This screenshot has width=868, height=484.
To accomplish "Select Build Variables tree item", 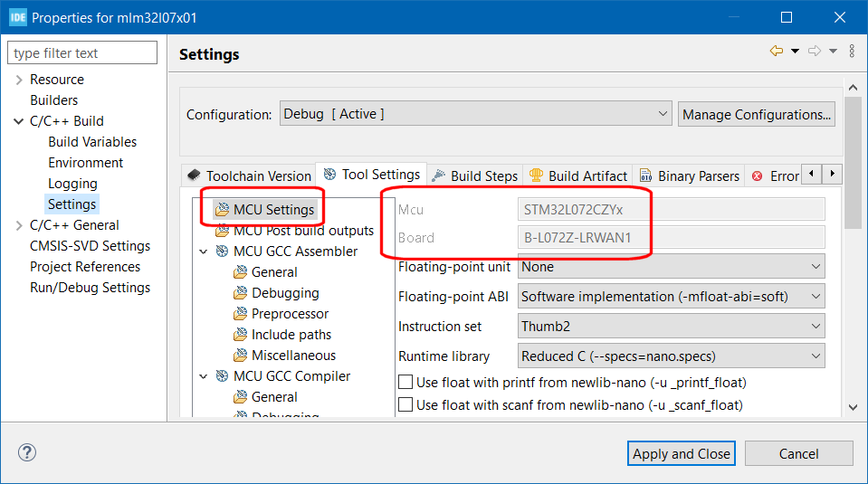I will [x=92, y=142].
